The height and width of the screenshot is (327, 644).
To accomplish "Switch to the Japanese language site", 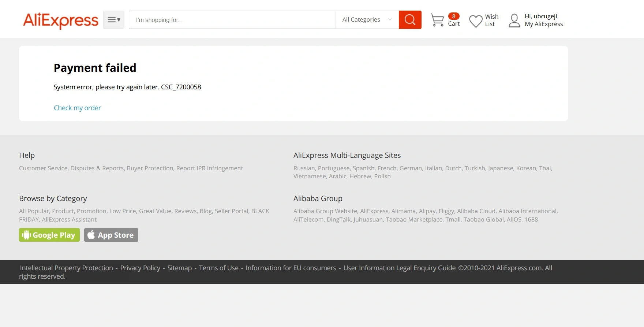I will (x=501, y=168).
